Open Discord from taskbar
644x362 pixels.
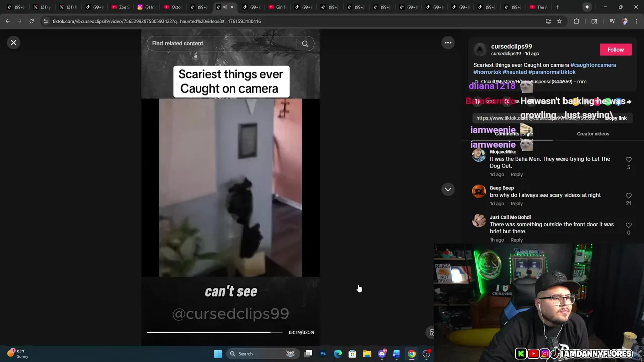click(x=382, y=354)
